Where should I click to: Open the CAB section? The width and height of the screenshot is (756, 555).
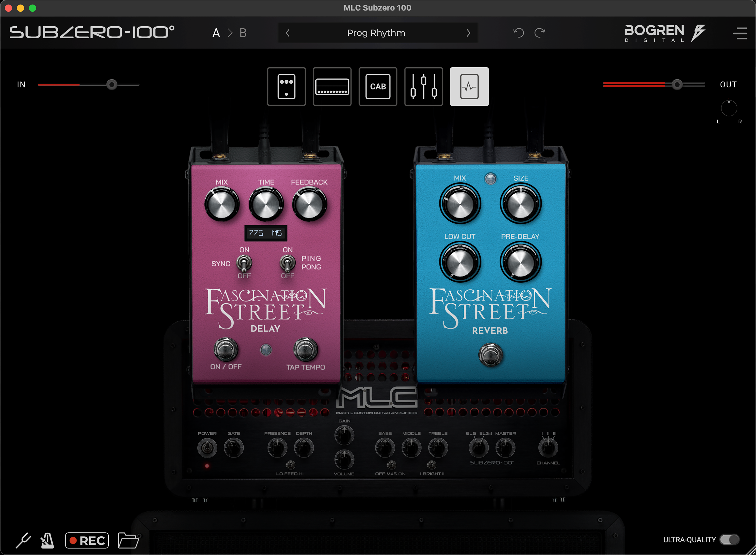pyautogui.click(x=377, y=86)
